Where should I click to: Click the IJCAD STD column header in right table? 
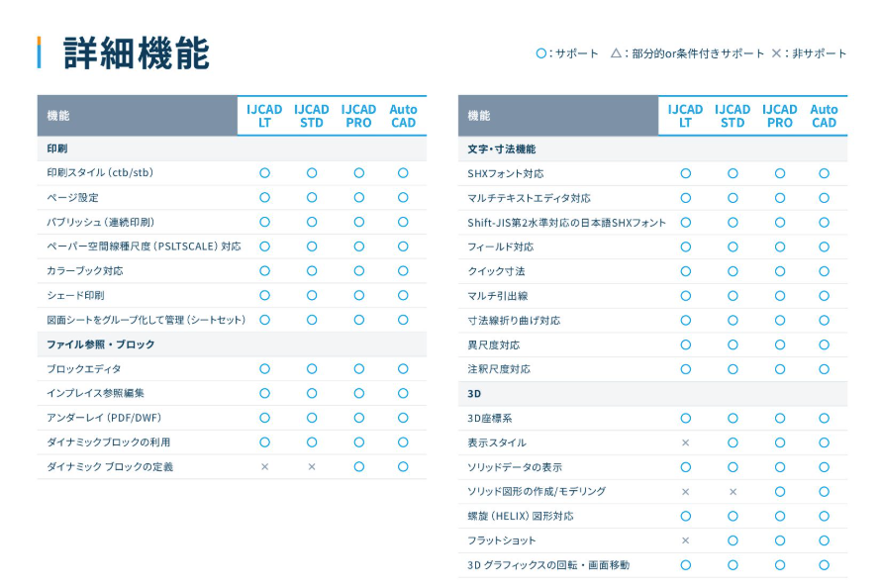733,116
